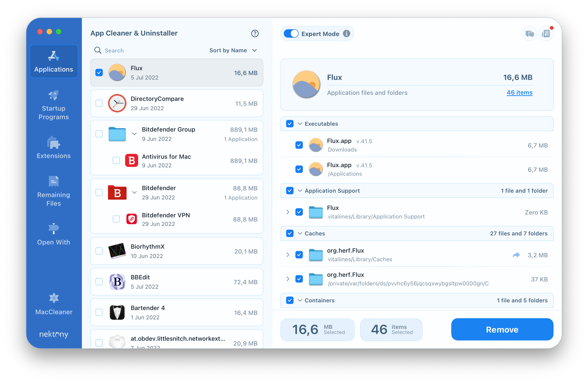Click the feedback chat icon
588x383 pixels.
tap(528, 33)
